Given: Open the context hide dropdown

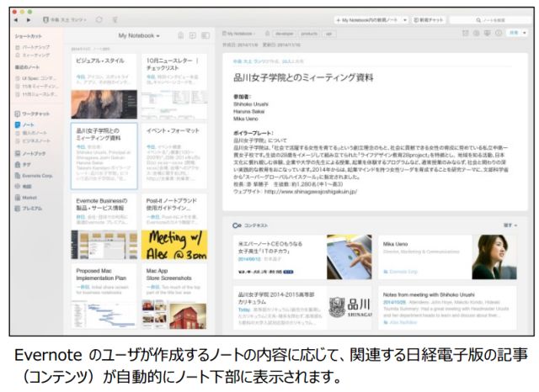Looking at the screenshot, I should point(510,225).
